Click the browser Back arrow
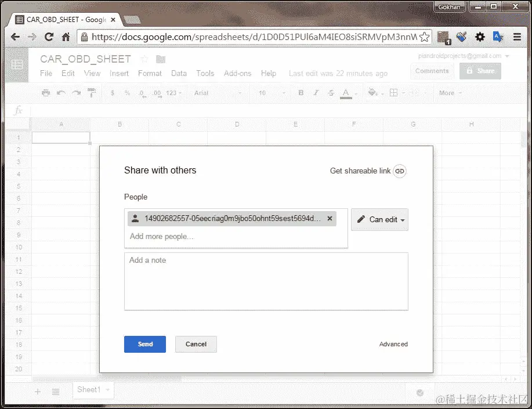Viewport: 532px width, 409px height. point(15,37)
